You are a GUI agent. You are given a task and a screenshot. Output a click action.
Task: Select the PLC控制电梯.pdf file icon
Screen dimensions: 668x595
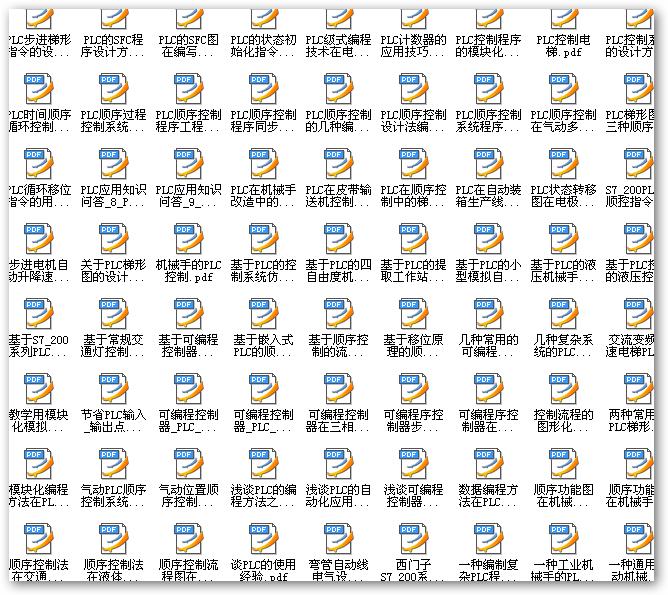tap(560, 12)
